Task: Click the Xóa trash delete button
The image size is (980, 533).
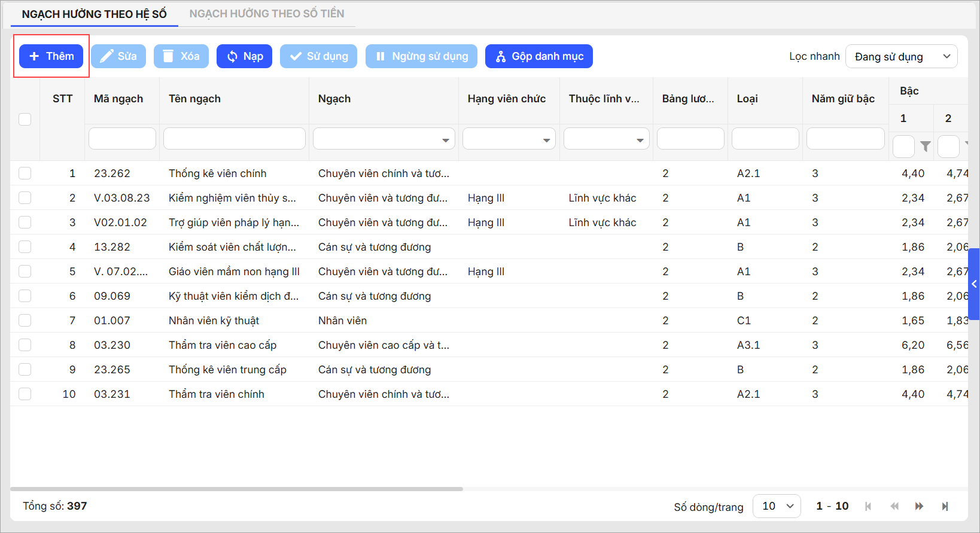Action: 181,56
